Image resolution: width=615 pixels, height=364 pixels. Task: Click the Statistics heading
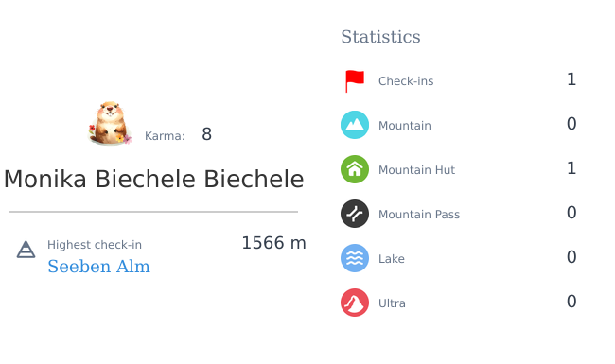click(380, 37)
